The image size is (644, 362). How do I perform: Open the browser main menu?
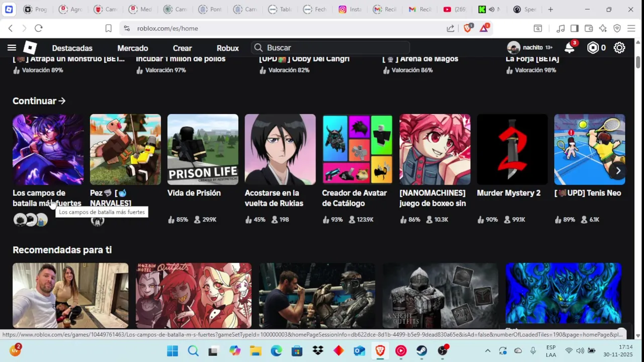(631, 28)
